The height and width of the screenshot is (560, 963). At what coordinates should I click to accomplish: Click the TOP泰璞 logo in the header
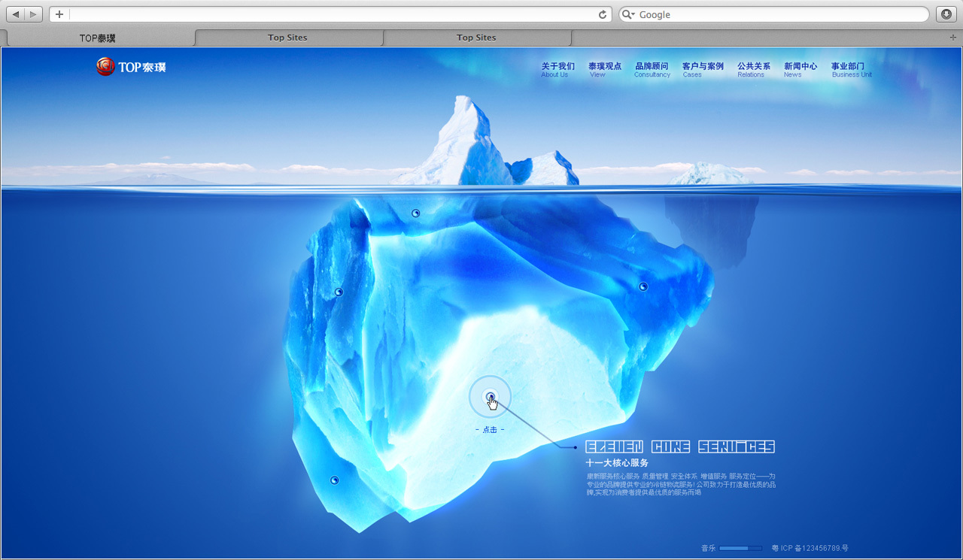[x=130, y=66]
